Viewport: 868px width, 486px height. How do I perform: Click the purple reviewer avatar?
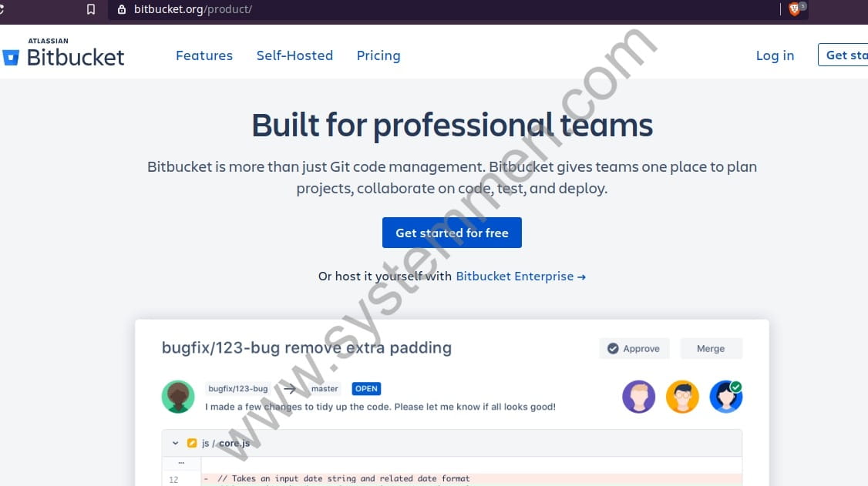click(x=639, y=397)
